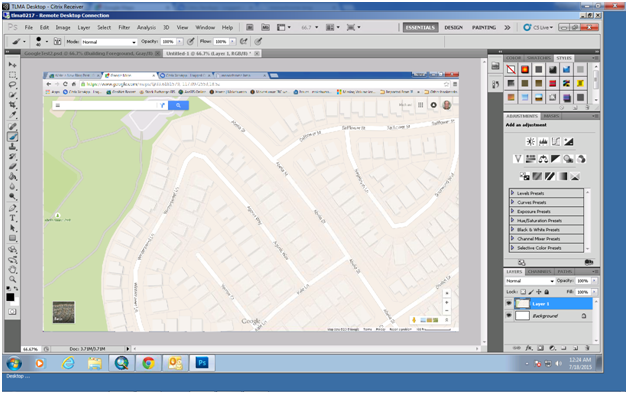Select the Spot Healing Brush tool
Screen dimensions: 628x394
pyautogui.click(x=12, y=127)
